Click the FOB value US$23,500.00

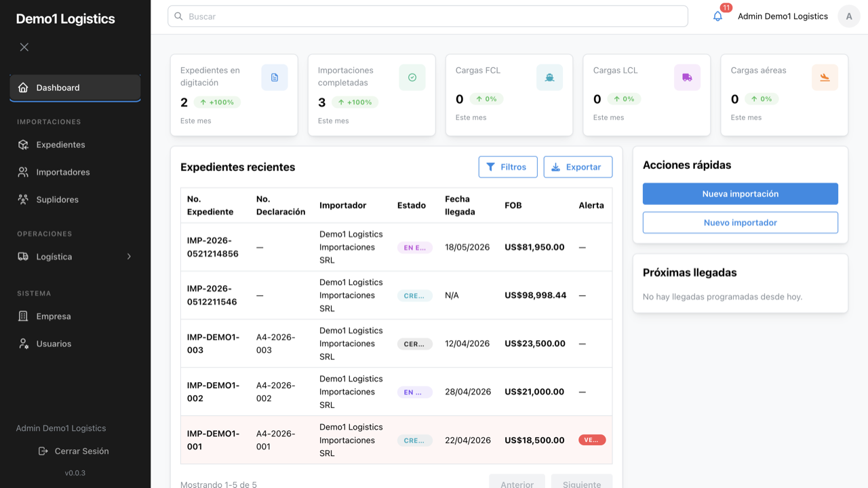click(535, 343)
